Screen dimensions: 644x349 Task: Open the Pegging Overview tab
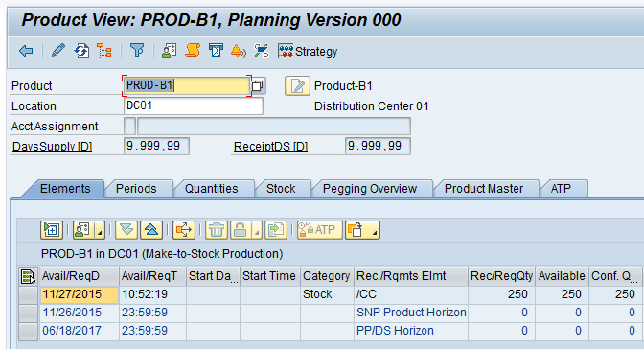[370, 188]
